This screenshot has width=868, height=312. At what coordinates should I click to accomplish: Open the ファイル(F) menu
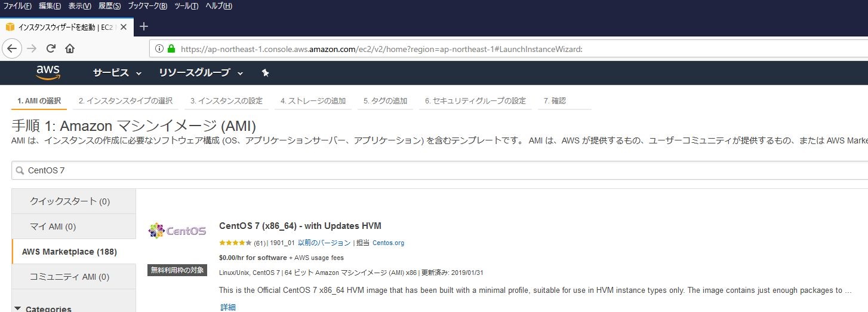[x=17, y=6]
